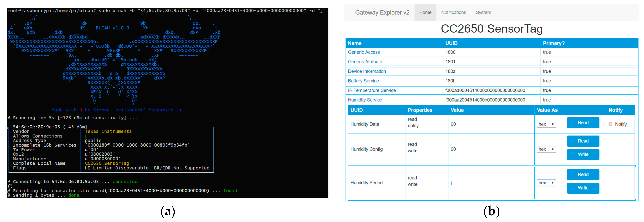Expand hex dropdown for Humidity Data
The height and width of the screenshot is (222, 644).
[546, 124]
